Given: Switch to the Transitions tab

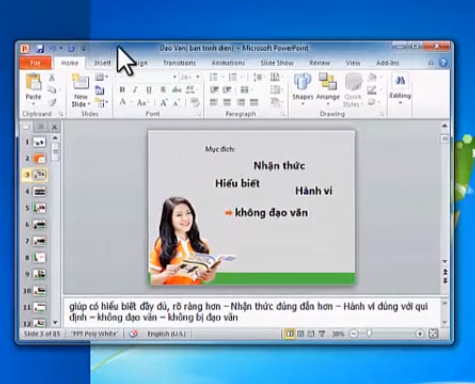Looking at the screenshot, I should point(179,63).
